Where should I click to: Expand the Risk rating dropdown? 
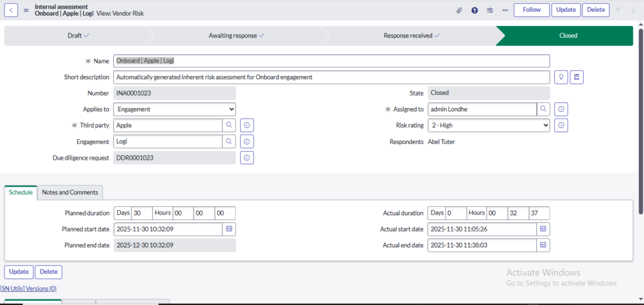(488, 125)
